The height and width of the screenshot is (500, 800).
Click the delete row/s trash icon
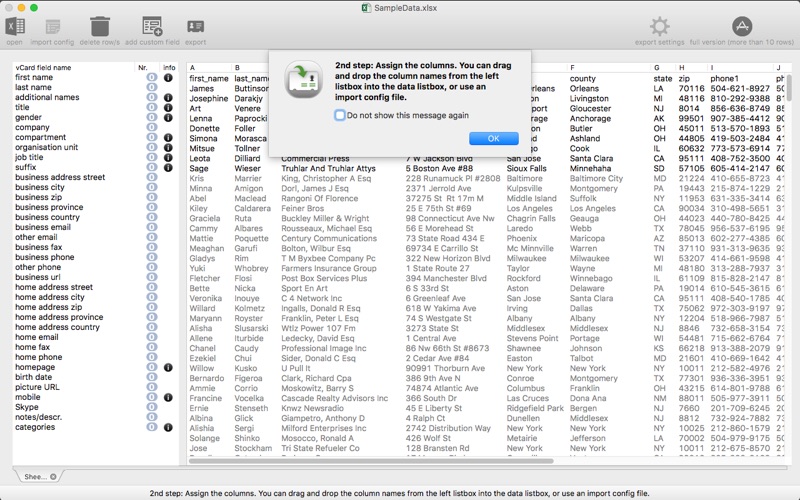(100, 27)
